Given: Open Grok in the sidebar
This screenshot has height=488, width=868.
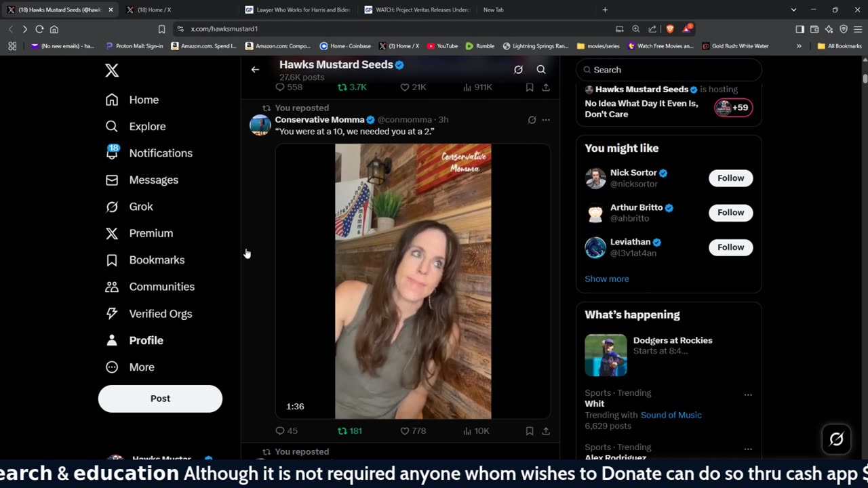Looking at the screenshot, I should tap(129, 207).
